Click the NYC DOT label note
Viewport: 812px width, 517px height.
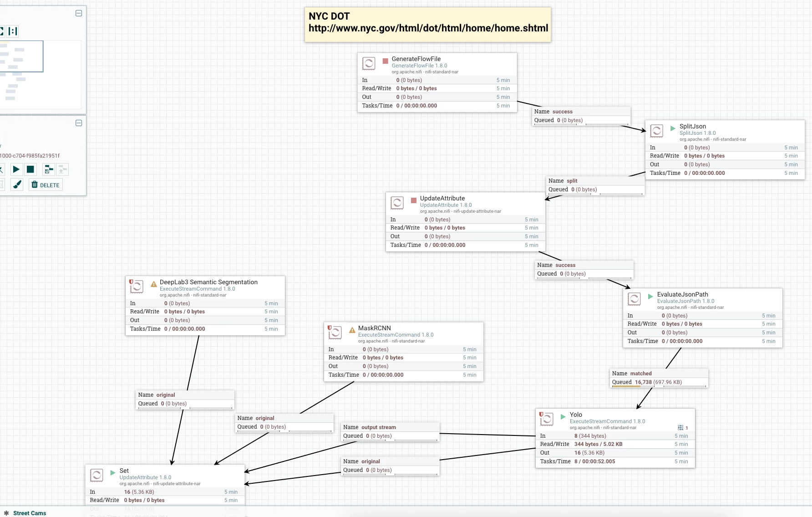click(428, 25)
